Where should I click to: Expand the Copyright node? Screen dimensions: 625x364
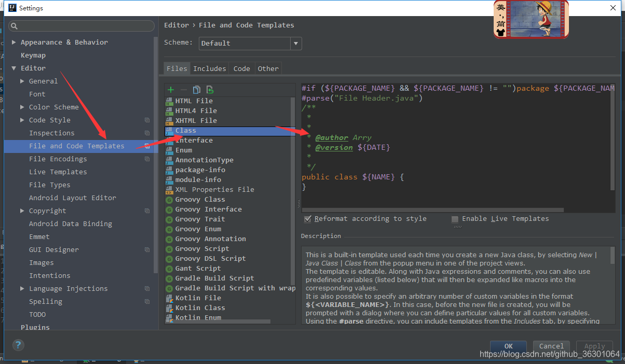coord(22,211)
